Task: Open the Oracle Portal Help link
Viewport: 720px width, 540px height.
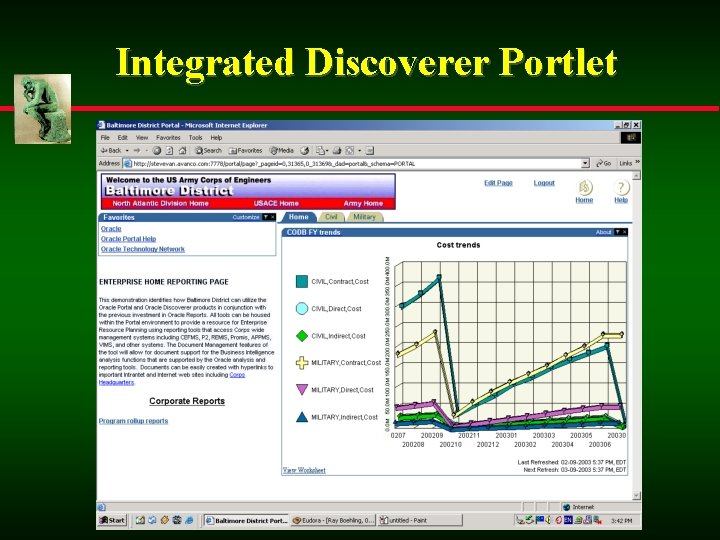Action: [x=129, y=239]
